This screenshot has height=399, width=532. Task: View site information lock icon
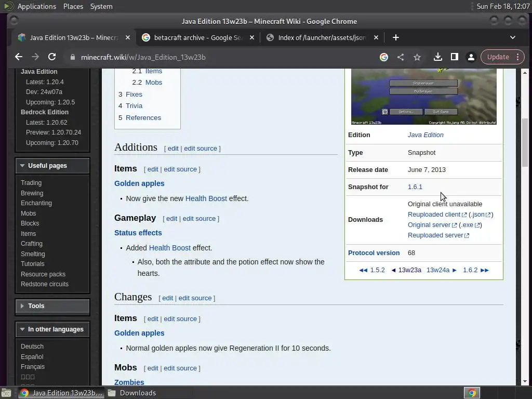pyautogui.click(x=72, y=57)
